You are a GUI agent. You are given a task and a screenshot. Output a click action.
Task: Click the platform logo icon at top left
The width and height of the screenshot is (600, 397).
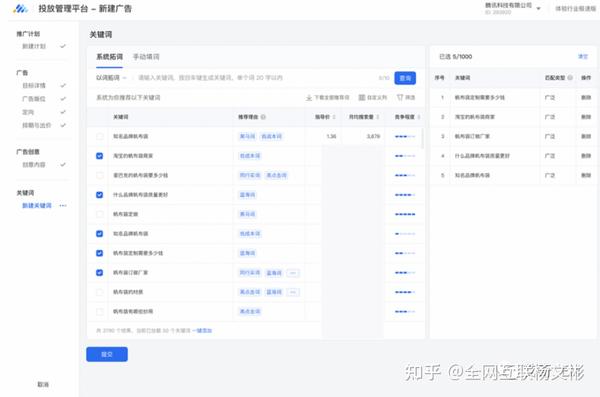20,8
